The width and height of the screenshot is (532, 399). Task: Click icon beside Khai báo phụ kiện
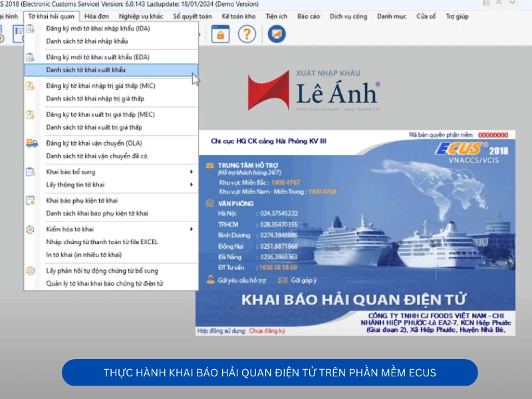(31, 201)
